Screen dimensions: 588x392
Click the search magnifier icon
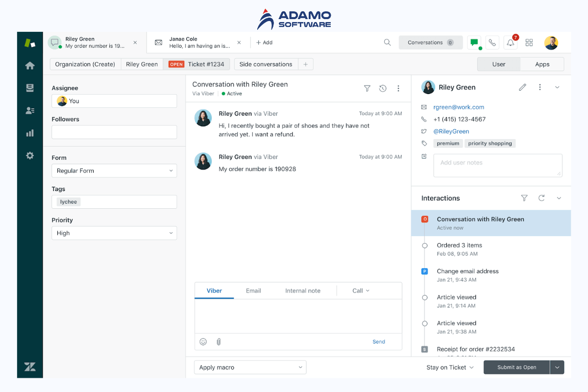pos(387,43)
